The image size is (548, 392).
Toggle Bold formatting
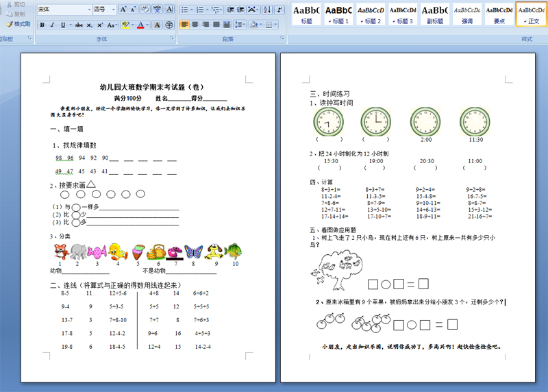[x=42, y=25]
